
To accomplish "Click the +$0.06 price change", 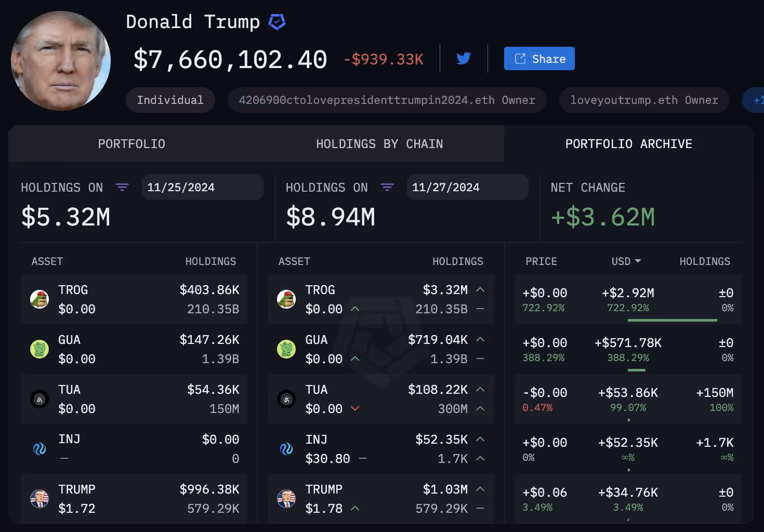I will [545, 493].
